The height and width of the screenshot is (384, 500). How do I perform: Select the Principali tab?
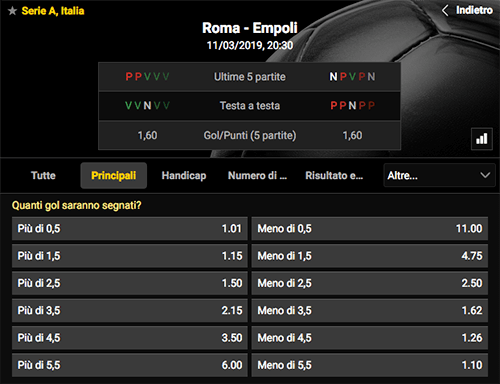[x=114, y=175]
